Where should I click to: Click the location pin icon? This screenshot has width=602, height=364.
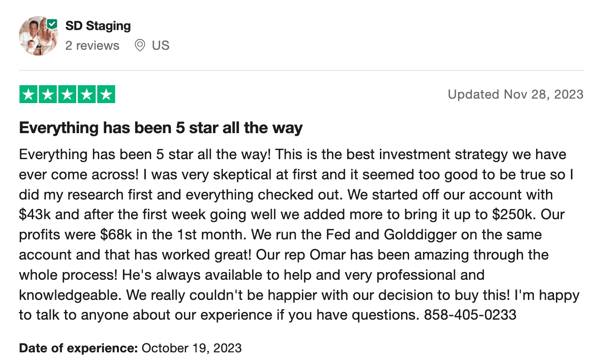140,45
